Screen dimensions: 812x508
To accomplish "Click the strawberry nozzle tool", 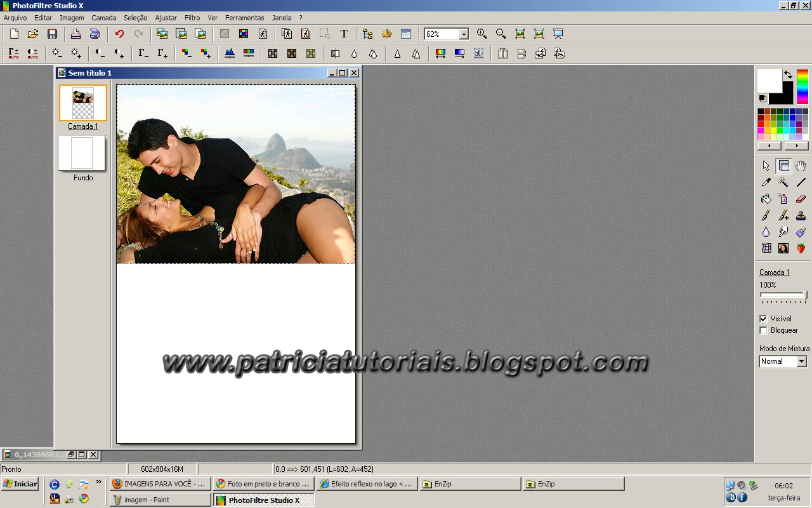I will pos(801,248).
